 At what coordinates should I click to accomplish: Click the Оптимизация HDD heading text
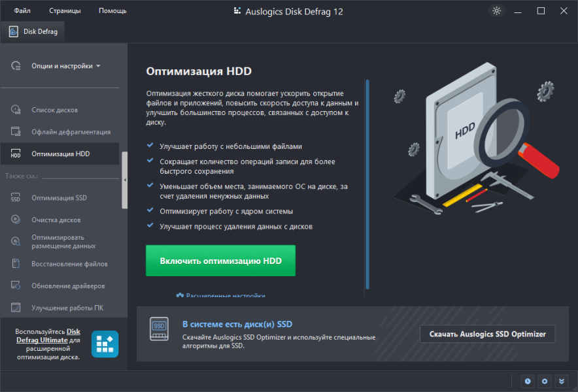point(199,71)
